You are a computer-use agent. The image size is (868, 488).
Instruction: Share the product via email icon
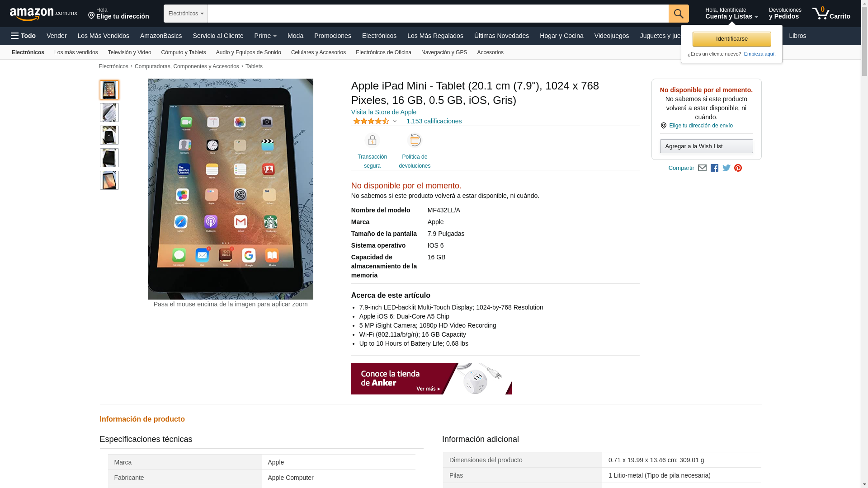tap(702, 168)
